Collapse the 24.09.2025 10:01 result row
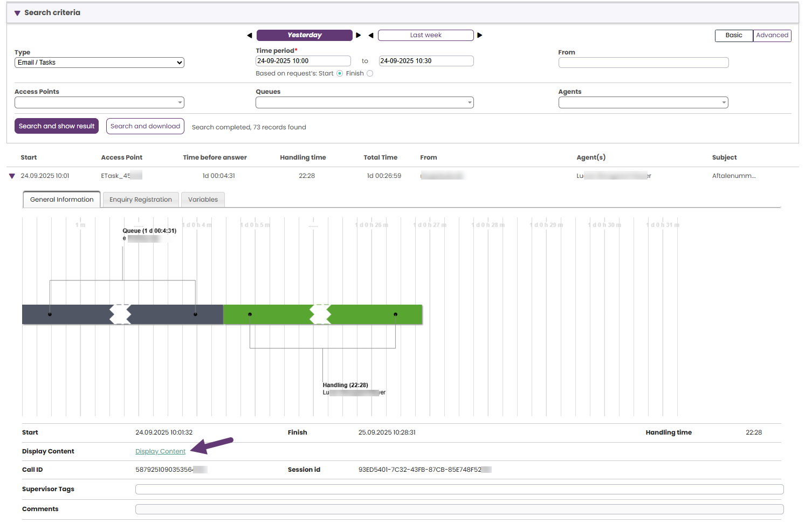This screenshot has width=812, height=523. pyautogui.click(x=12, y=176)
